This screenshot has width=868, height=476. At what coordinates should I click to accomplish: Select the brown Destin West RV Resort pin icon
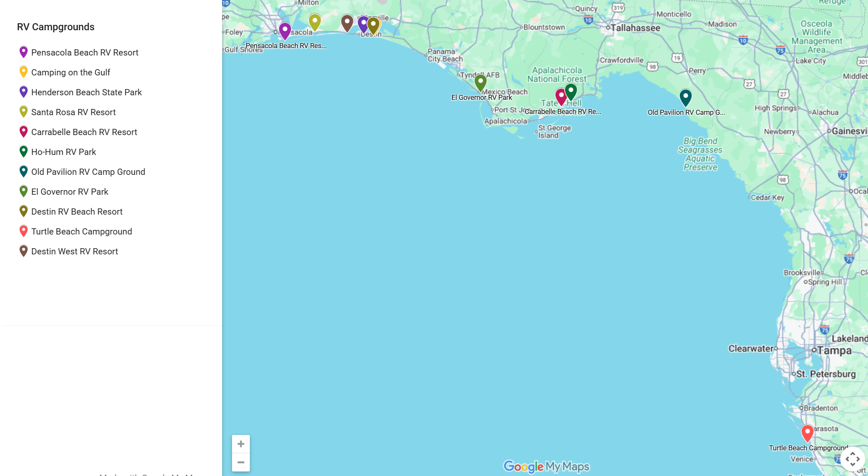[x=24, y=251]
